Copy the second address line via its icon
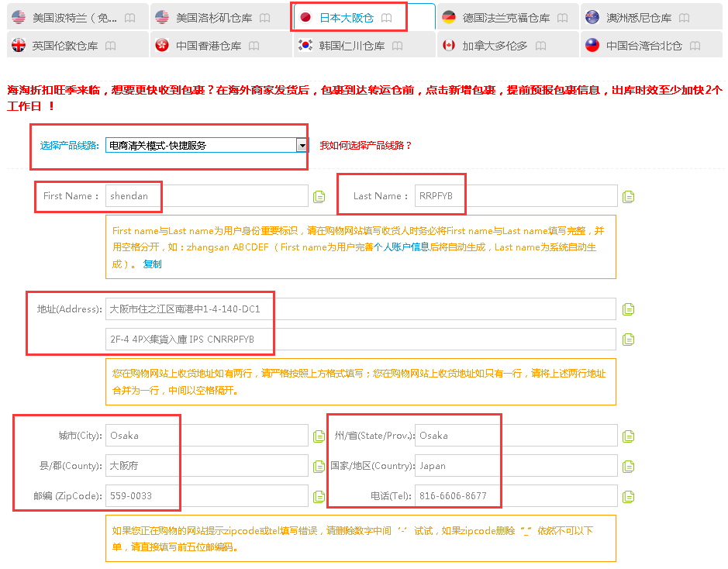The height and width of the screenshot is (569, 728). point(628,340)
